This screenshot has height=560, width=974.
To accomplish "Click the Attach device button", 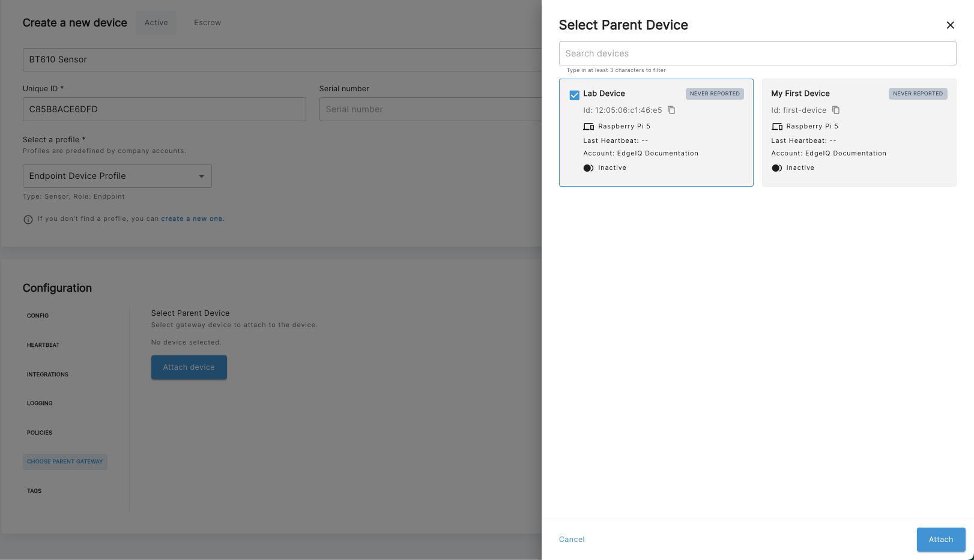I will tap(189, 367).
